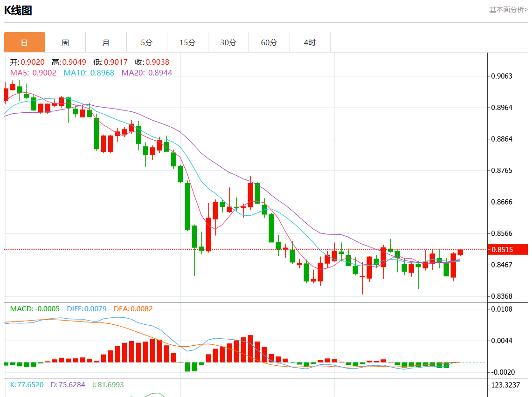The width and height of the screenshot is (532, 397).
Task: Click the MACD: -0.0005 readout
Action: click(35, 309)
